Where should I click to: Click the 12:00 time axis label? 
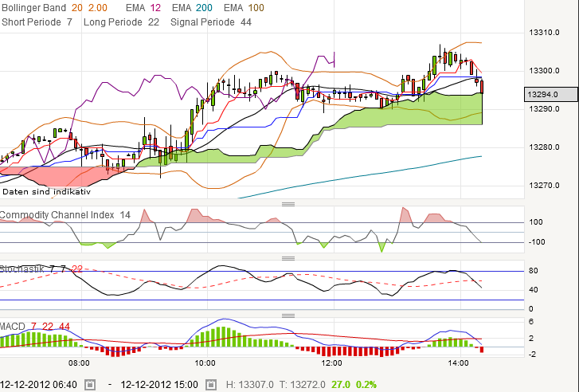332,363
